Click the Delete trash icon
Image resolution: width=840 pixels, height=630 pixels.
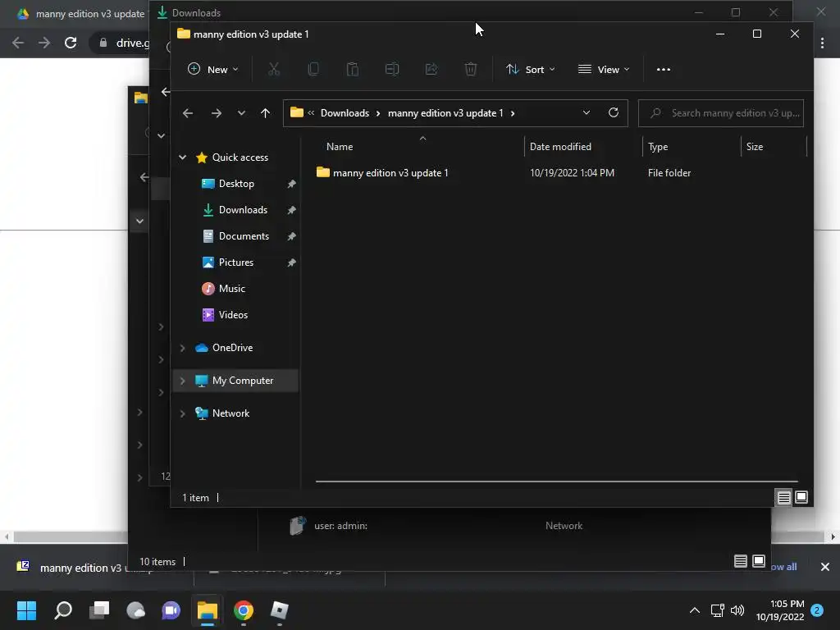click(470, 69)
